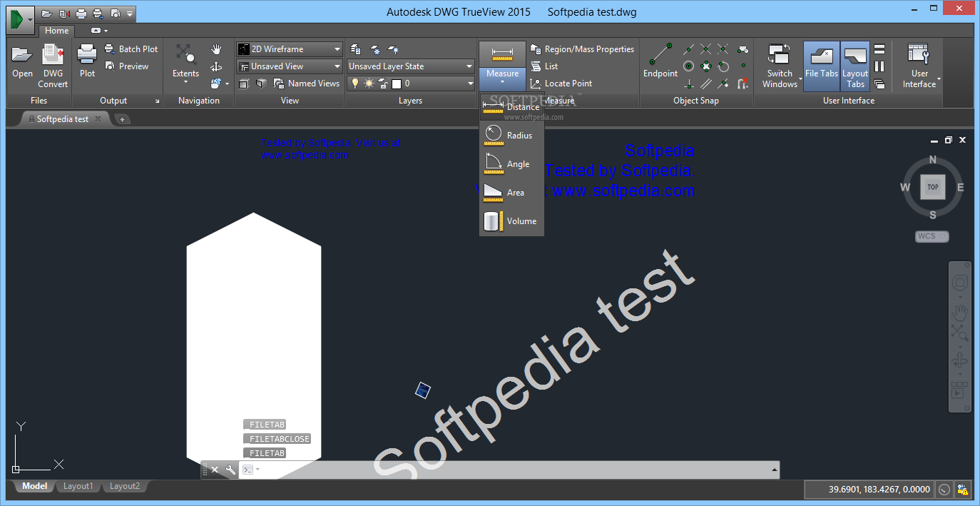
Task: Switch to the Layout2 tab
Action: click(125, 487)
